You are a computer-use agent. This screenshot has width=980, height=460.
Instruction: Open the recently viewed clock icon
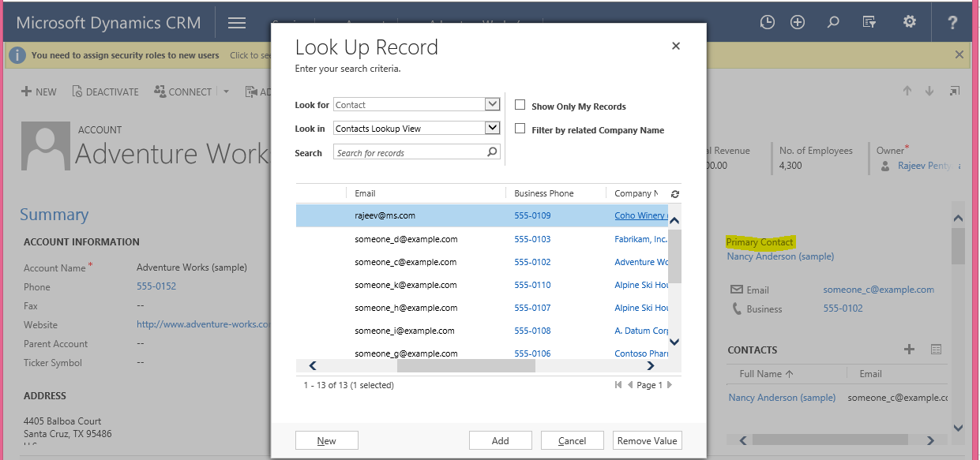point(767,22)
